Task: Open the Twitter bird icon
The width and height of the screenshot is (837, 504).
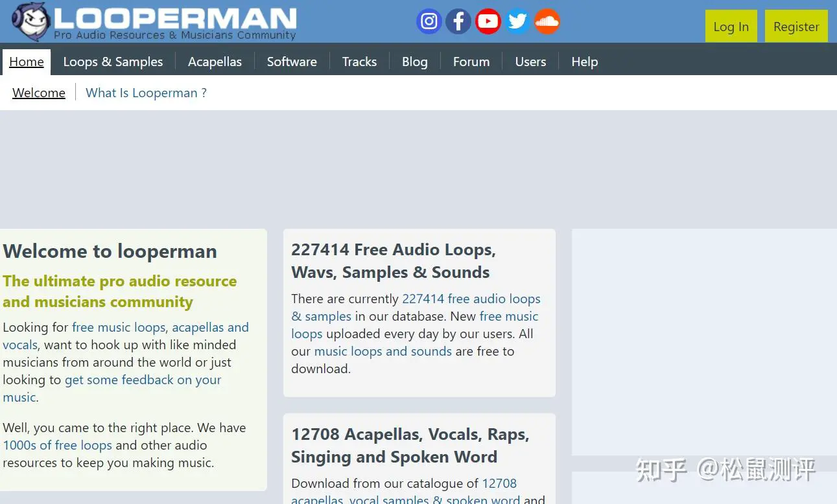Action: (x=517, y=21)
